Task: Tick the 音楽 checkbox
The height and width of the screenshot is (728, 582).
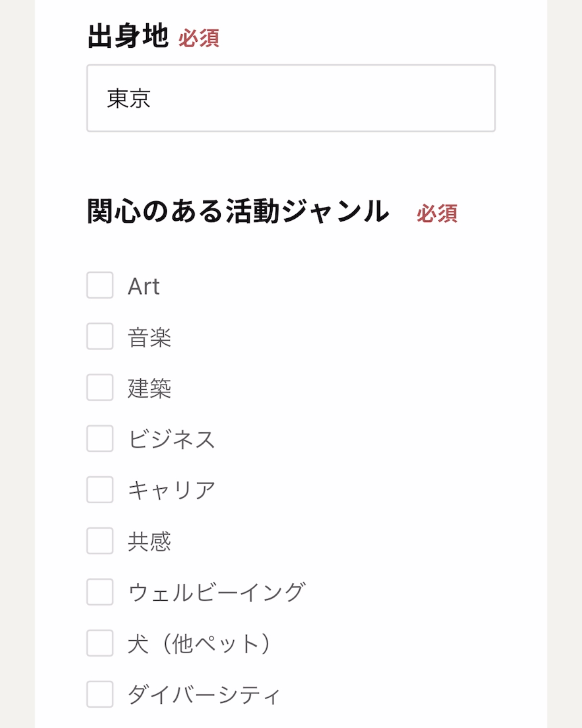Action: (100, 337)
